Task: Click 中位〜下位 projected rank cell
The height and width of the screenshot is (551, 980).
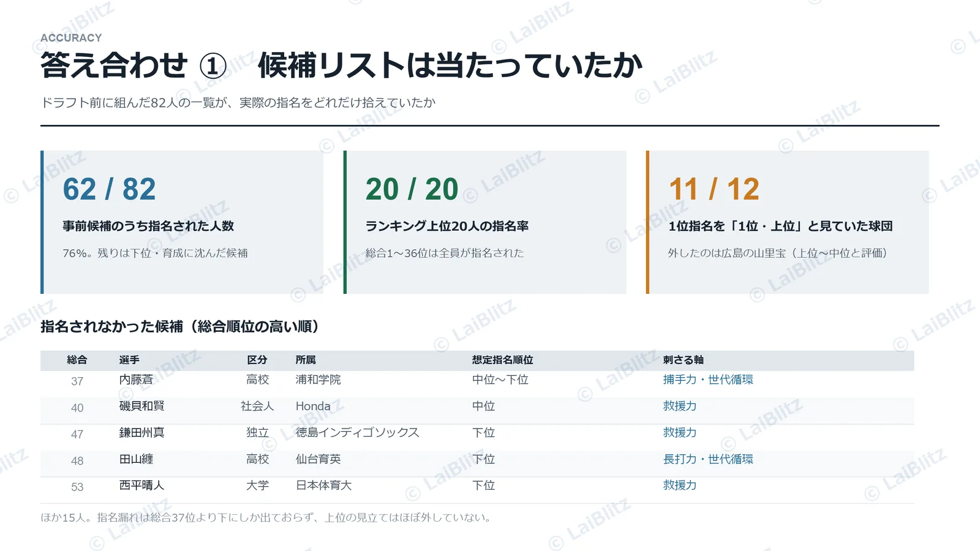Action: coord(500,380)
